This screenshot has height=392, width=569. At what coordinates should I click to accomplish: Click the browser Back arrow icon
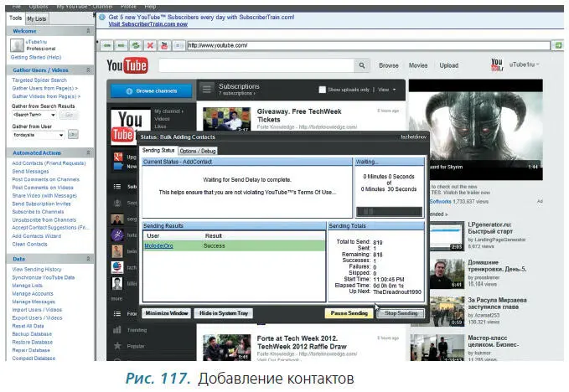106,46
